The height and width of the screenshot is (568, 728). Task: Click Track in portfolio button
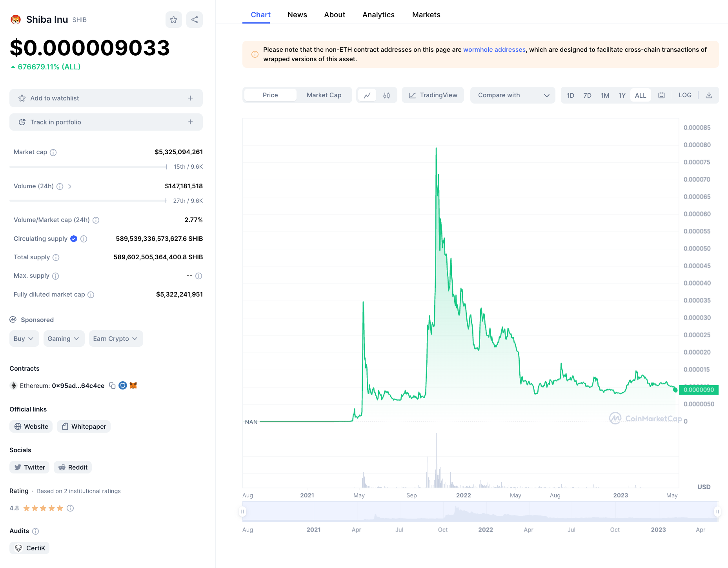coord(106,122)
